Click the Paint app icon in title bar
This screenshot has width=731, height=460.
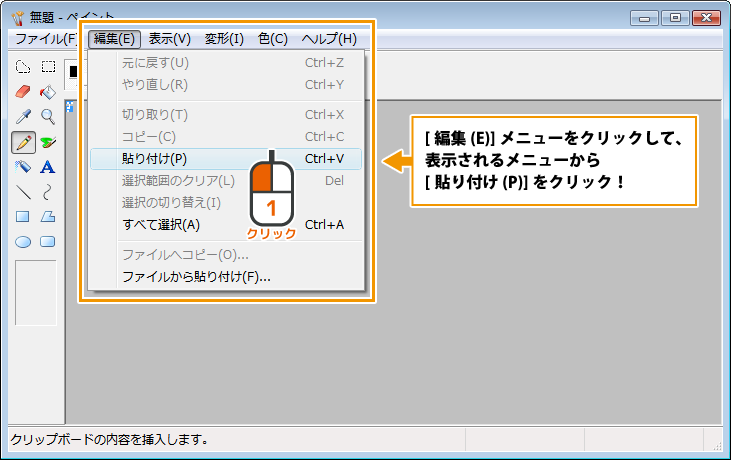pyautogui.click(x=18, y=18)
